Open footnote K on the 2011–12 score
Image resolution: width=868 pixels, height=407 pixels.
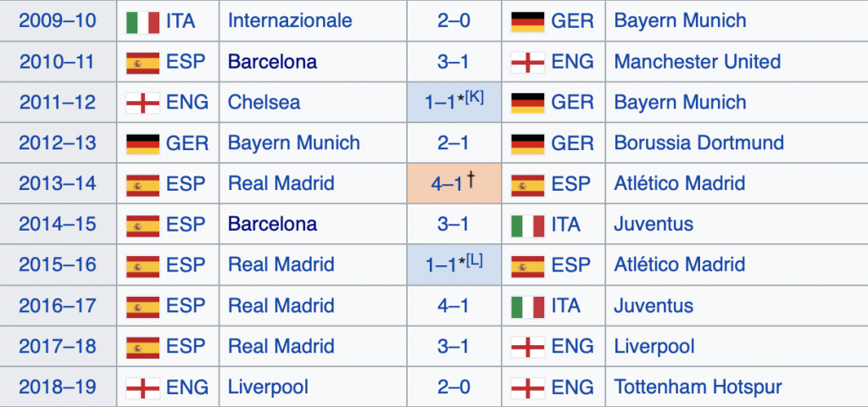[475, 97]
